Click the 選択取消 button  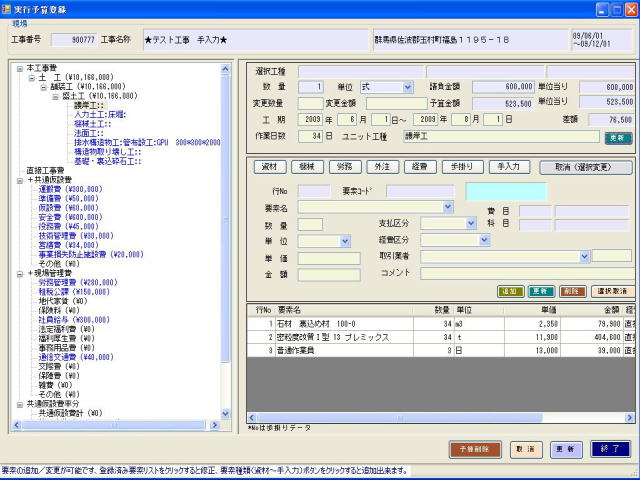pyautogui.click(x=613, y=291)
